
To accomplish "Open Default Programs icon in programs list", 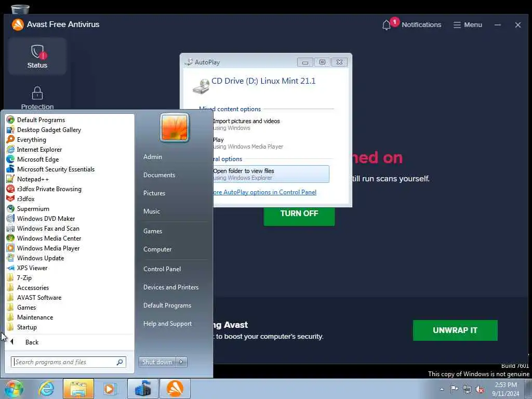I will coord(10,120).
